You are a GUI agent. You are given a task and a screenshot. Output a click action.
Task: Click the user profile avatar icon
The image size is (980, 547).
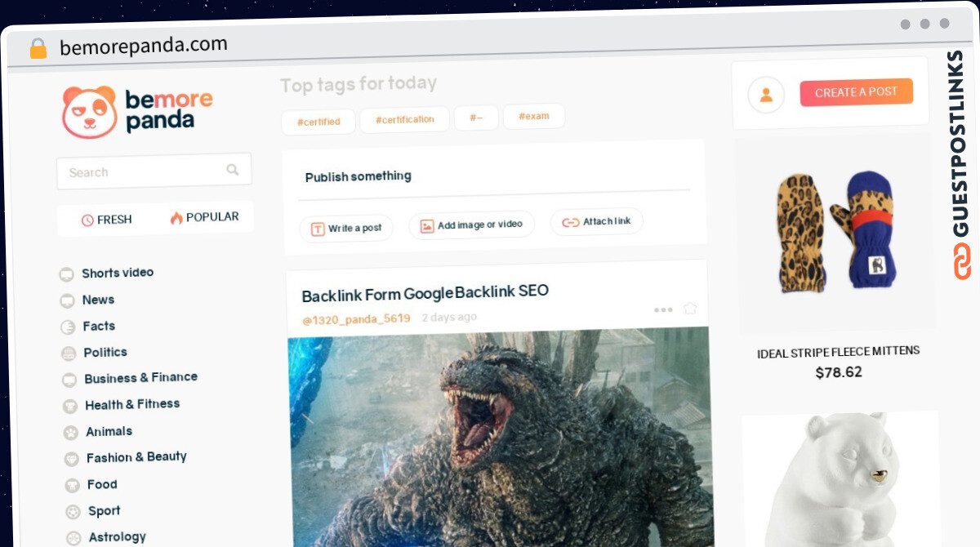click(x=766, y=95)
